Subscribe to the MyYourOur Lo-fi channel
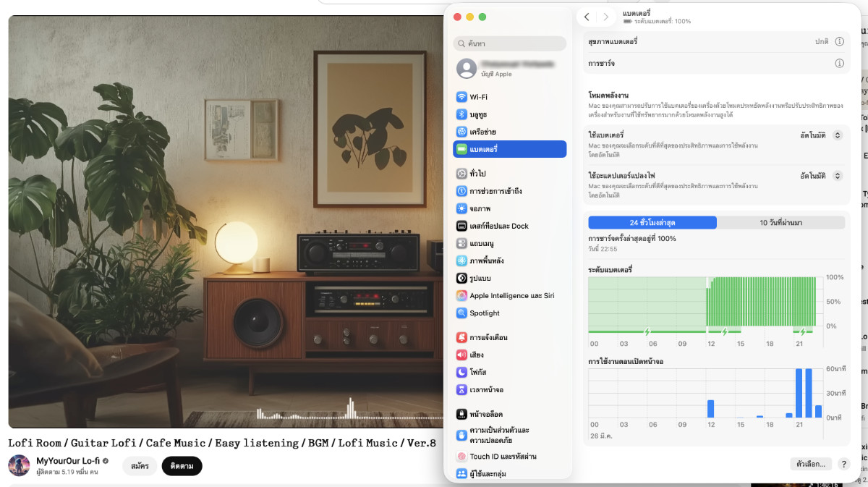Screen dimensions: 868x487 pos(182,466)
